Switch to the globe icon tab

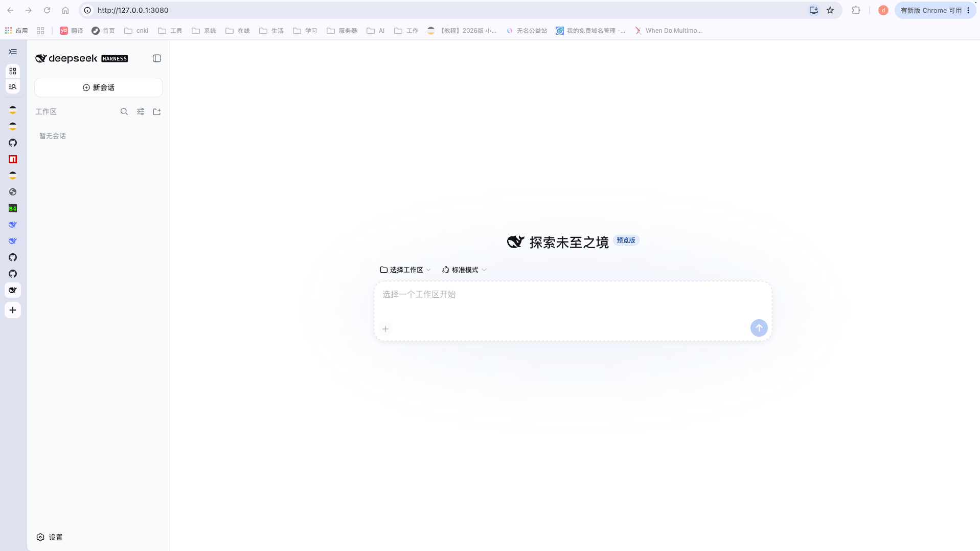tap(13, 192)
